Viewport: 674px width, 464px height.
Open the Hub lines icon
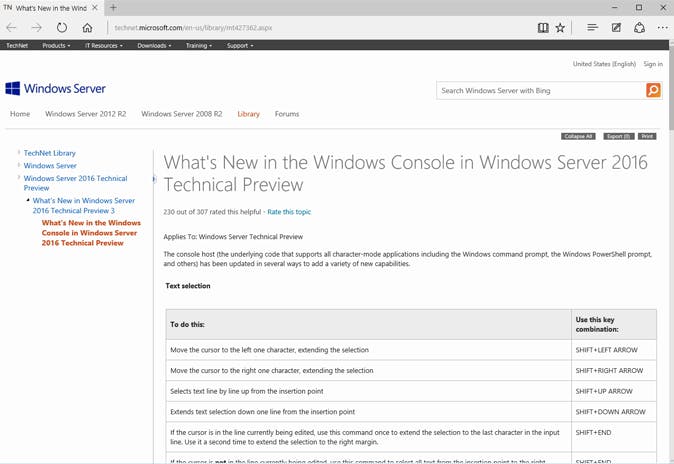tap(593, 28)
